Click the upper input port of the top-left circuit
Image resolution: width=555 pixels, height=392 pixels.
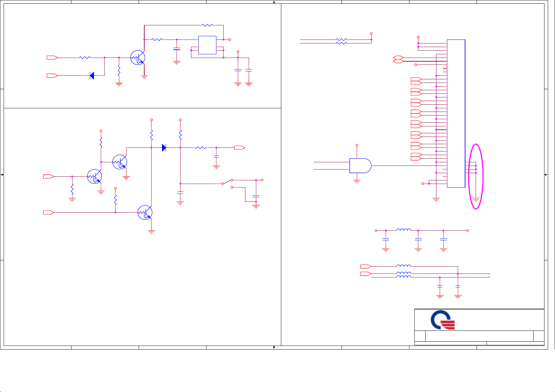52,58
